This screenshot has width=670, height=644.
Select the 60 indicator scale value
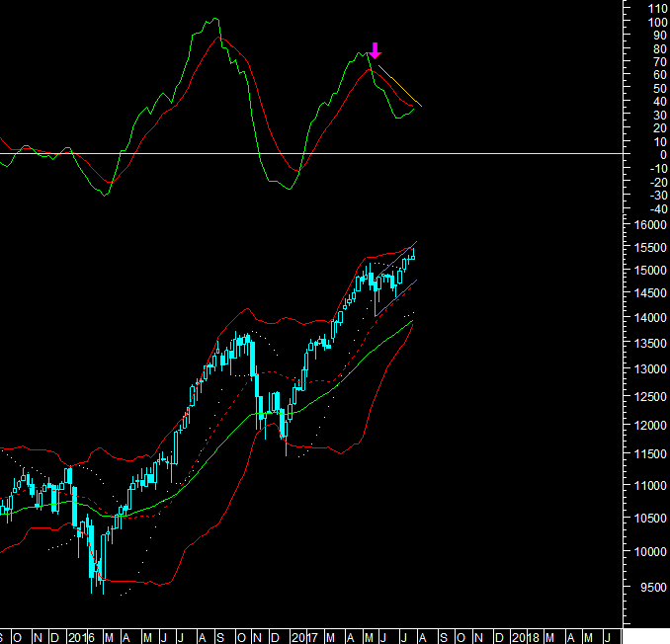click(x=660, y=75)
